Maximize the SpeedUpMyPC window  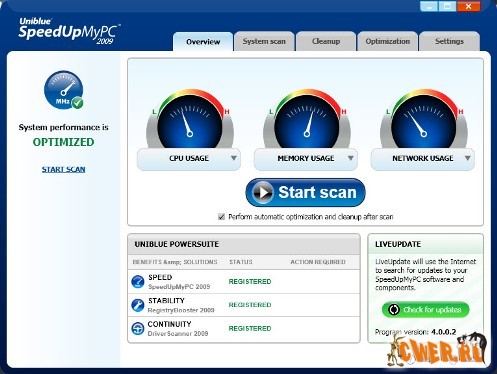(x=447, y=6)
